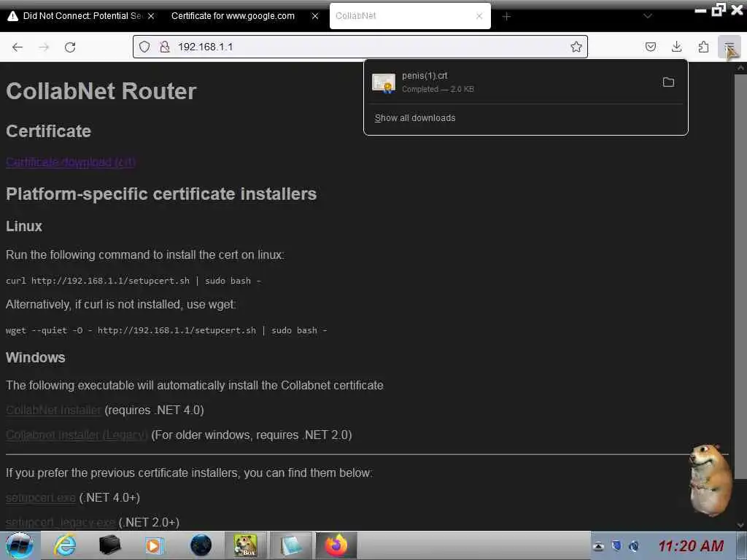The image size is (747, 560).
Task: Click the Firefox taskbar icon
Action: tap(336, 545)
